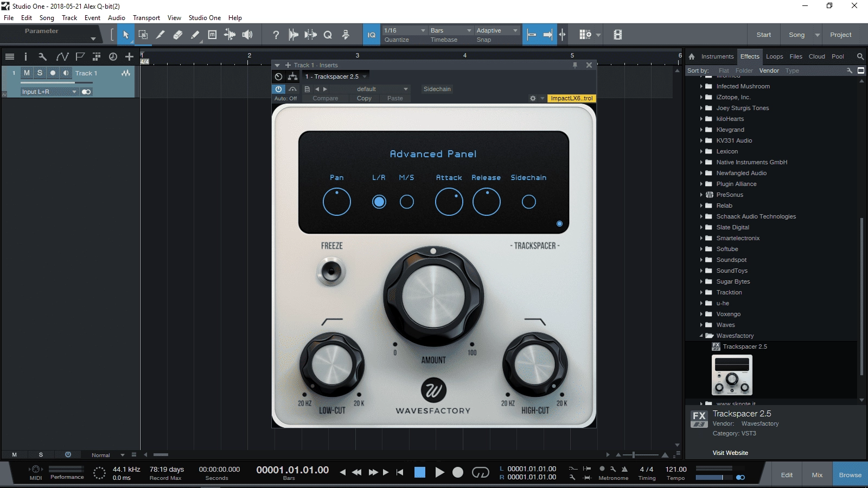This screenshot has width=868, height=488.
Task: Open the Transport menu
Action: [x=146, y=18]
